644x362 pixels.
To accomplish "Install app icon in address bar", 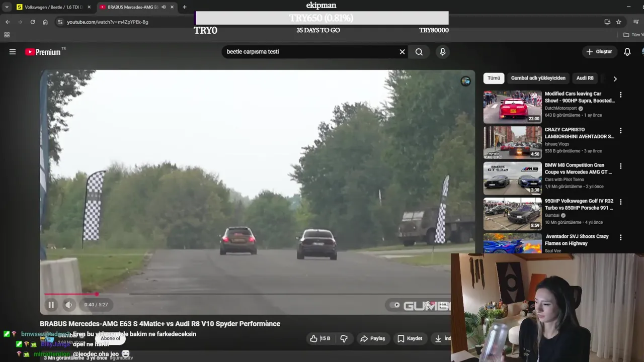I will [607, 22].
